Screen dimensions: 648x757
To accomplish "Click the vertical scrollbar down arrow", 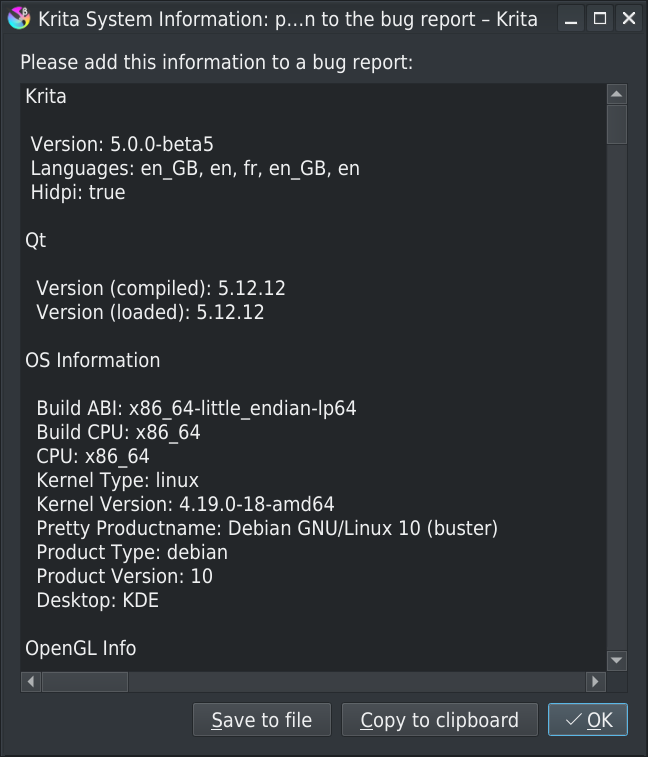I will [617, 660].
